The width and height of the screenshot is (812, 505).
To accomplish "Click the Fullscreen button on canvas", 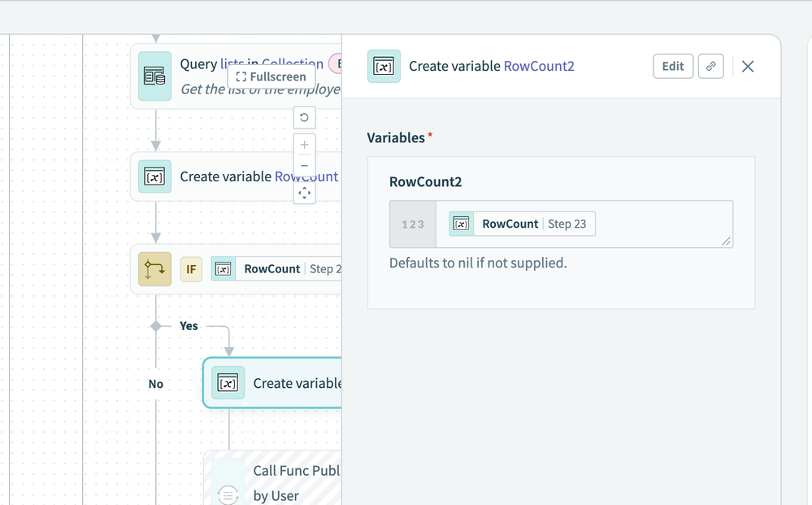I will 271,76.
